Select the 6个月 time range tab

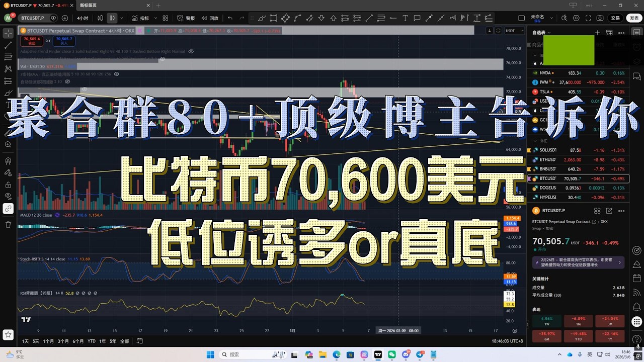[x=78, y=341]
